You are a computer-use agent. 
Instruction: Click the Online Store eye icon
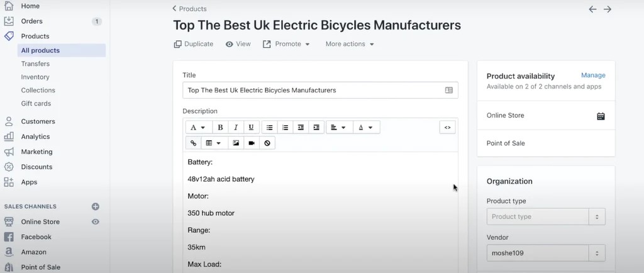96,222
